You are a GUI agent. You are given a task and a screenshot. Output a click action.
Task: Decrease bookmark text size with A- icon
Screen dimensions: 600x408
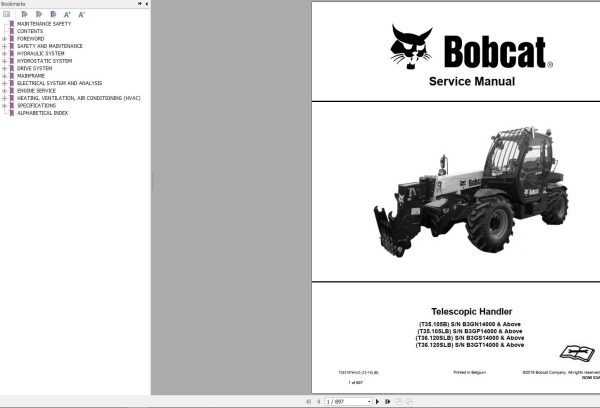pos(82,15)
